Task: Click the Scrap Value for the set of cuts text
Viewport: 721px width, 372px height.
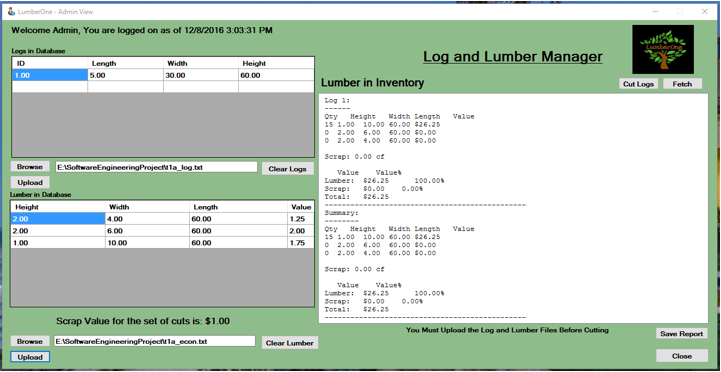Action: pyautogui.click(x=143, y=321)
